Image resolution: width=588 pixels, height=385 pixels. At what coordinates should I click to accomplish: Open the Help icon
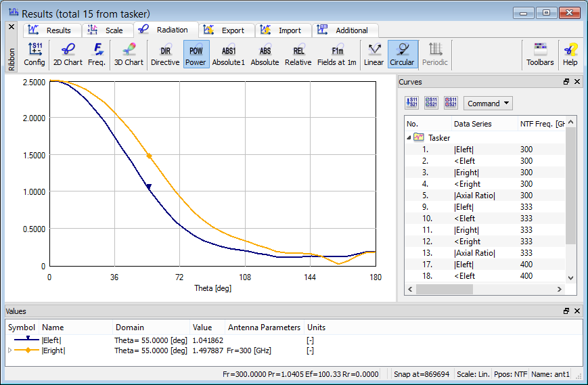pyautogui.click(x=570, y=54)
